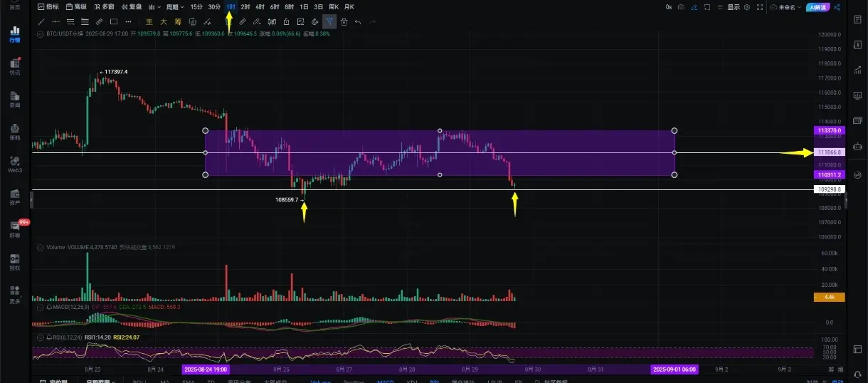This screenshot has width=868, height=383.
Task: Select the rectangle drawing tool
Action: tap(114, 22)
